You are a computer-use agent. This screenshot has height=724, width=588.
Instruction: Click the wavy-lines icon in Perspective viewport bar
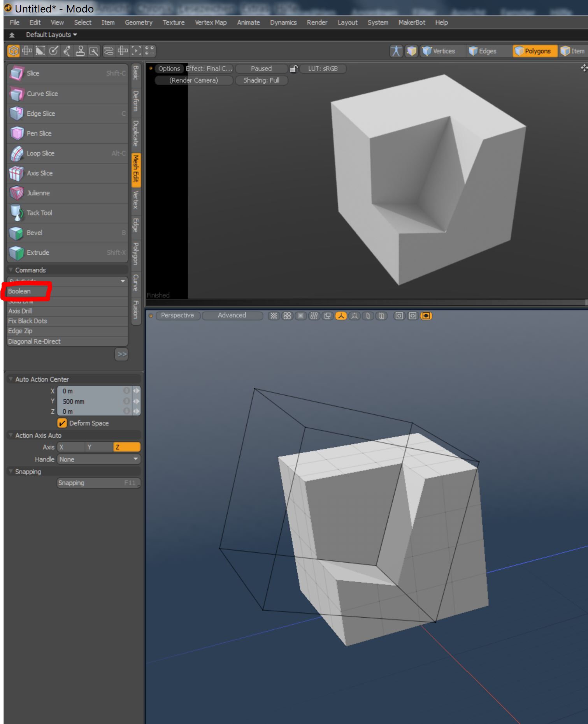[x=314, y=316]
